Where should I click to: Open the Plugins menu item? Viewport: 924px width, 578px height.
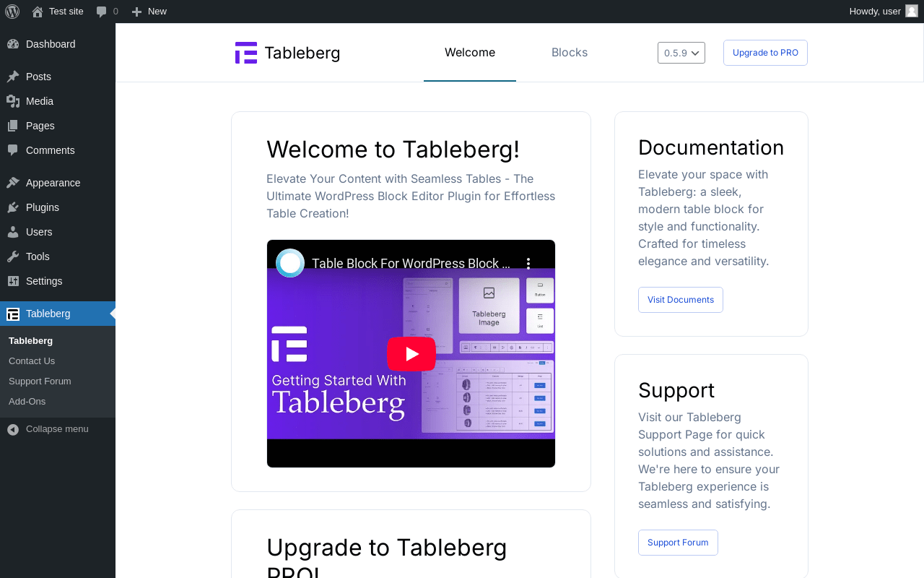click(x=58, y=207)
